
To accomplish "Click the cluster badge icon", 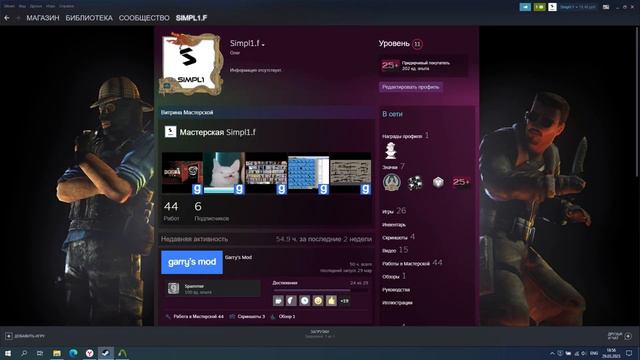I will [415, 182].
